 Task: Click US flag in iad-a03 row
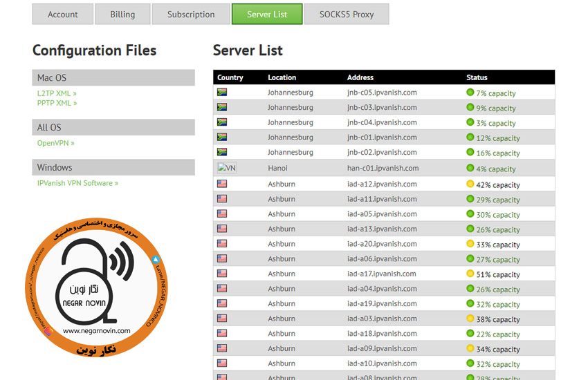coord(222,319)
